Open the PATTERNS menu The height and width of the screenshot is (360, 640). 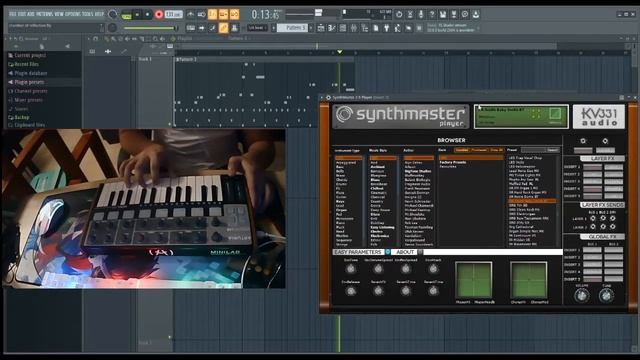pyautogui.click(x=44, y=14)
